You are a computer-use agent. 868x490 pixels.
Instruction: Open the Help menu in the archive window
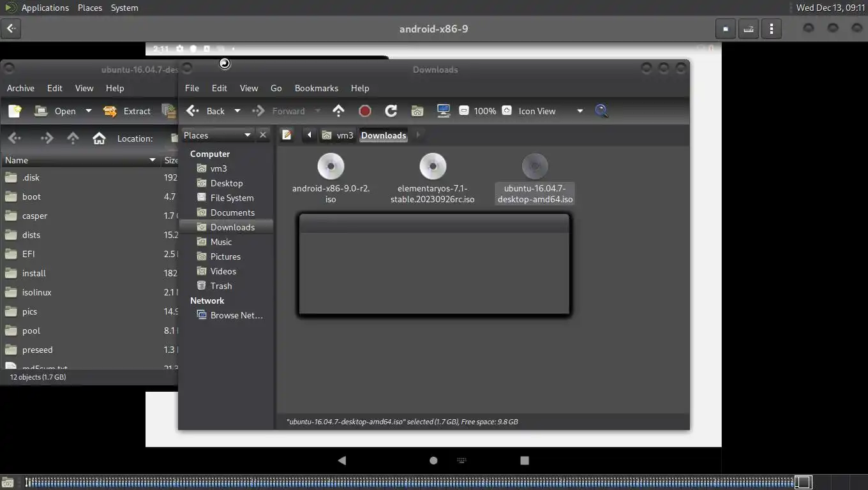[x=115, y=88]
